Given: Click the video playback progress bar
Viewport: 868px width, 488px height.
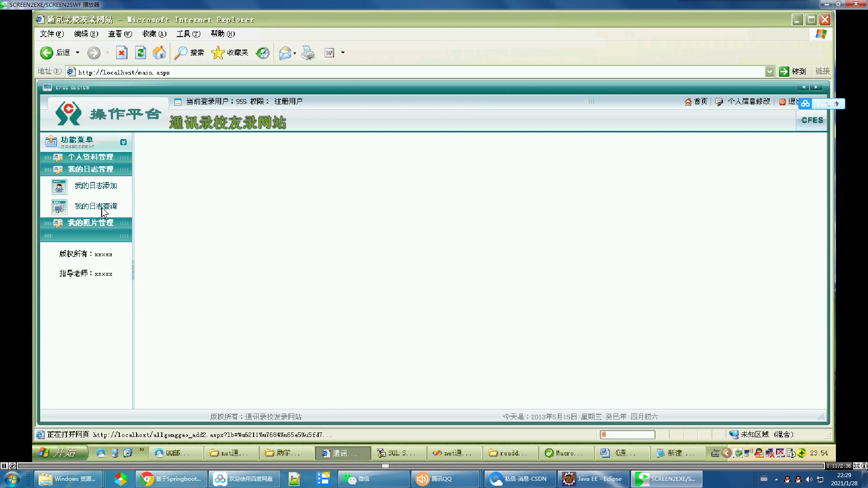Looking at the screenshot, I should tap(420, 466).
